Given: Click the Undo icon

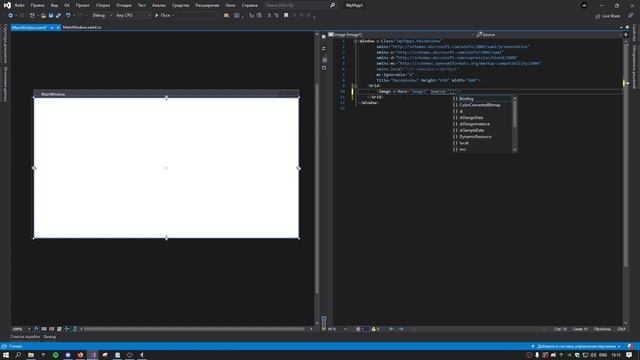Looking at the screenshot, I should click(x=68, y=16).
